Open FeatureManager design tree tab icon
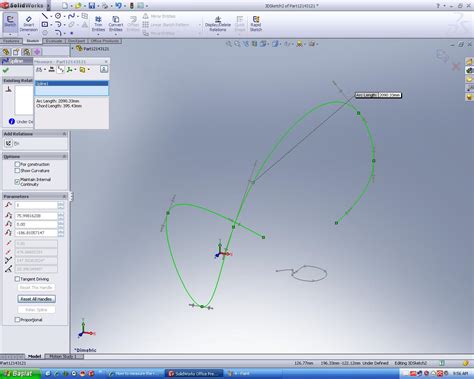This screenshot has width=474, height=379. 6,52
